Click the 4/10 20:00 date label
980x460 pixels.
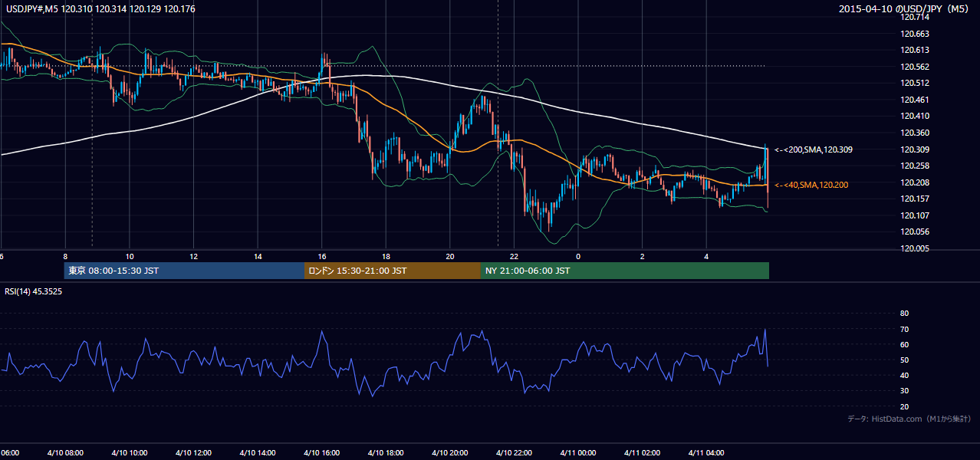point(450,452)
